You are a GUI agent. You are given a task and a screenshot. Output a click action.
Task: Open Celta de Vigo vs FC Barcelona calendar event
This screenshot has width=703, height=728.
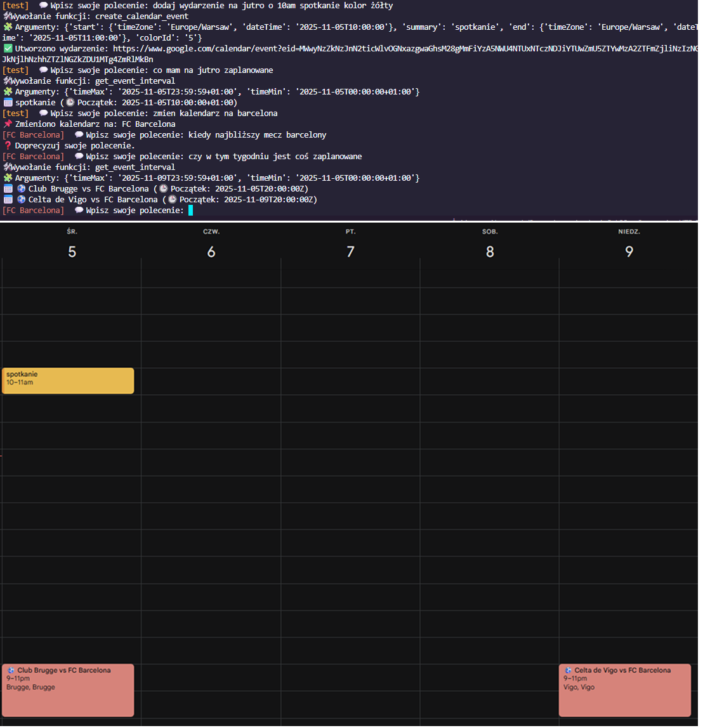624,690
